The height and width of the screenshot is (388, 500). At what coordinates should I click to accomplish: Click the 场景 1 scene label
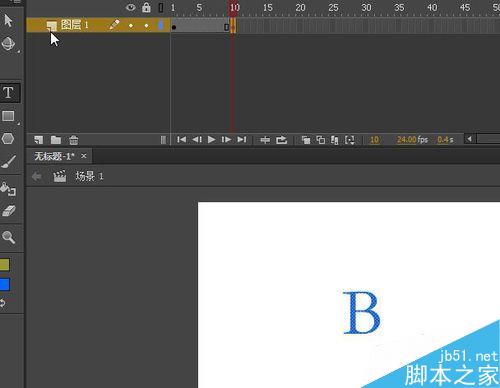click(89, 176)
